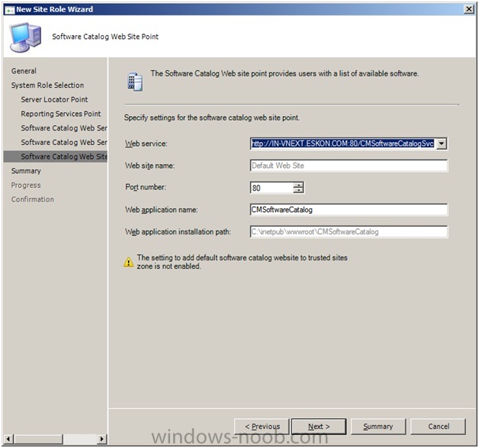
Task: Click the Web application name field
Action: (349, 210)
